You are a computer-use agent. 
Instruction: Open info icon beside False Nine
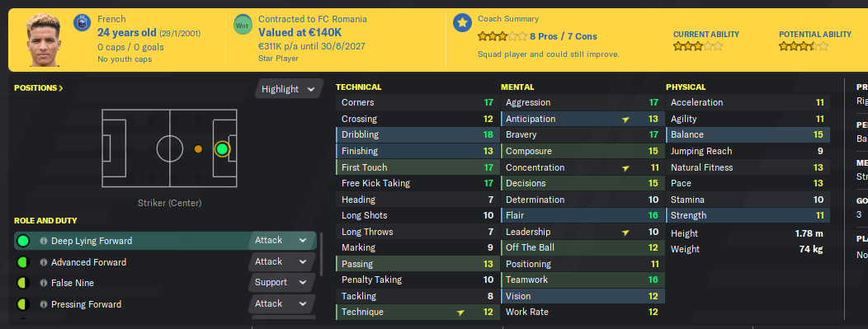[x=43, y=283]
